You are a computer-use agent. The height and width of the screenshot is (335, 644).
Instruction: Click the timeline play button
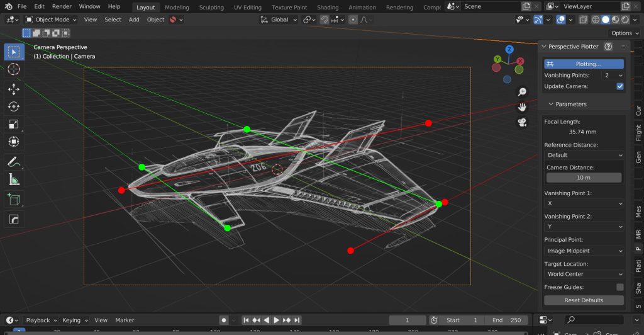(277, 321)
